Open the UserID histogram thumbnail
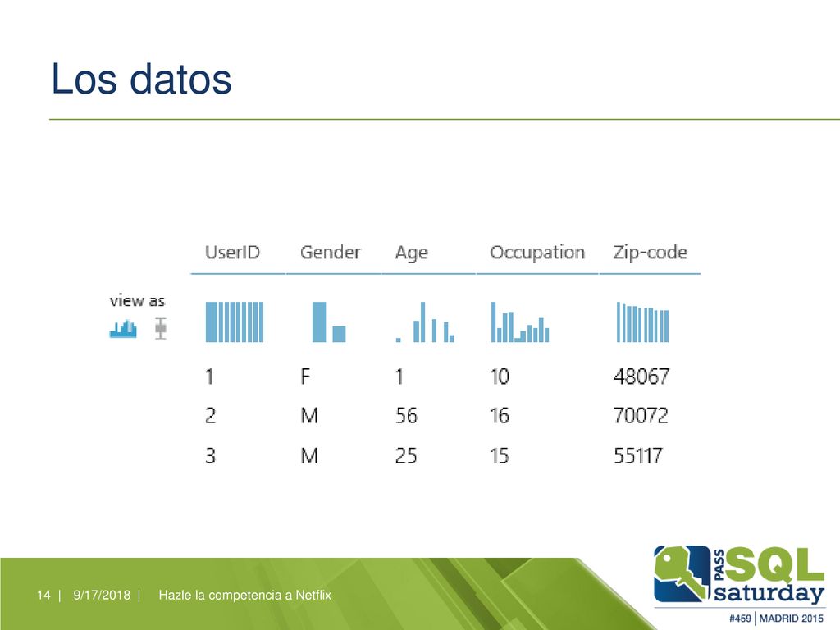840x630 pixels. click(235, 322)
